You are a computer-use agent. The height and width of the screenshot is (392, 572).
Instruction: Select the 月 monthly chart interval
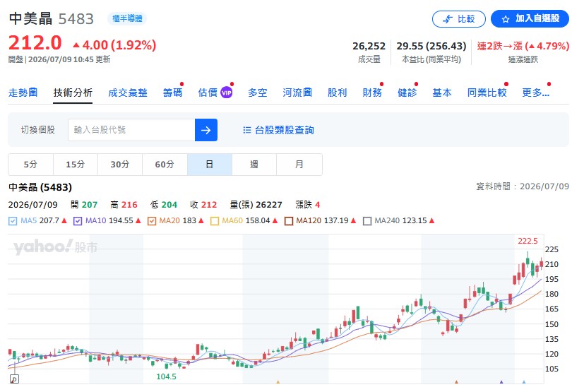point(299,165)
